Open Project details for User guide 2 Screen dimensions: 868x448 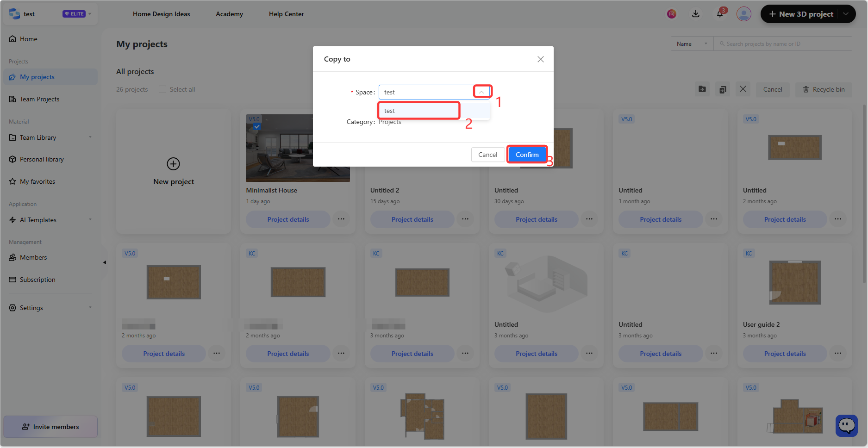(785, 354)
